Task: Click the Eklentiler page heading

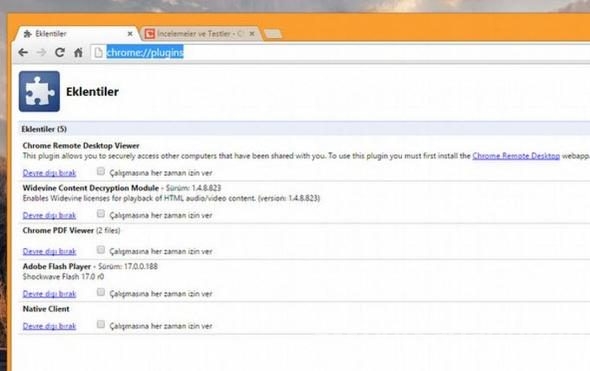Action: (92, 91)
